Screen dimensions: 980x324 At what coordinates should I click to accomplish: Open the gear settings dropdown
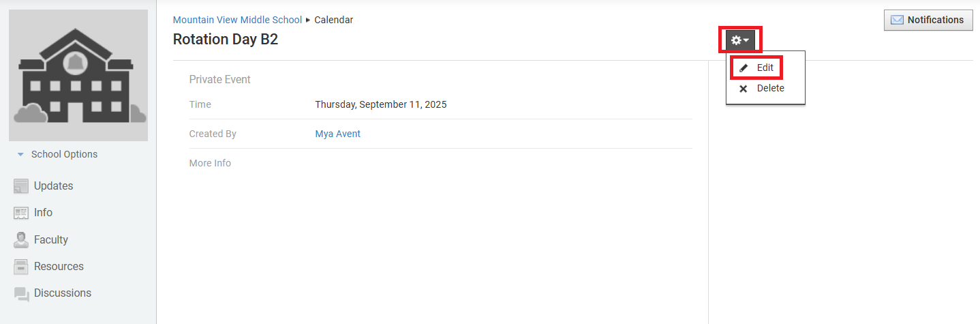point(739,40)
